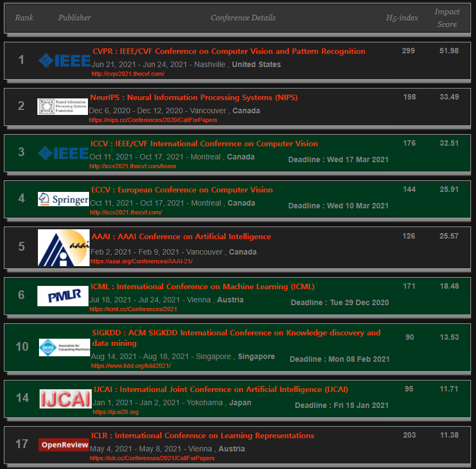Open the NeurIPS conference title link

(193, 97)
